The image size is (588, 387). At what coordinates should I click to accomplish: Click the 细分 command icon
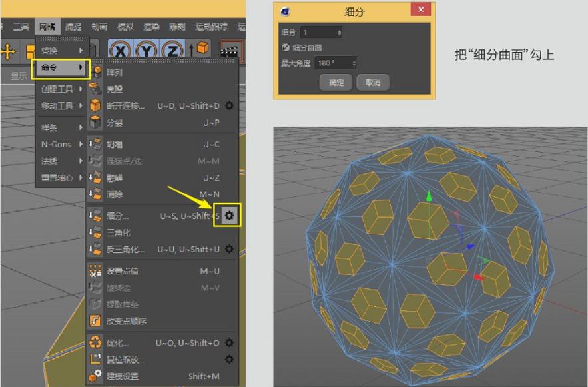click(x=95, y=216)
